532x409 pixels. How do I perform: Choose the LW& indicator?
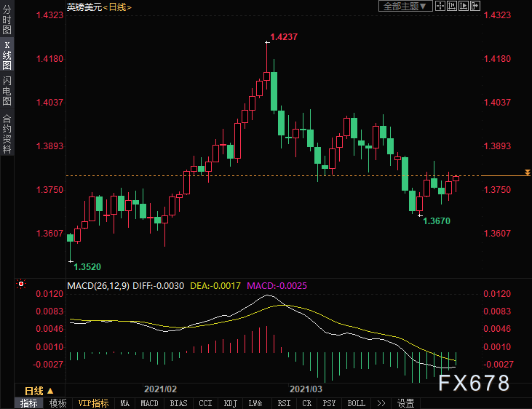[255, 403]
